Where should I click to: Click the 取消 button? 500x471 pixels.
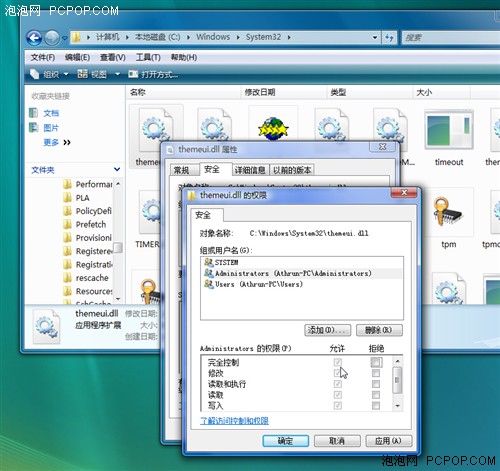coord(337,441)
